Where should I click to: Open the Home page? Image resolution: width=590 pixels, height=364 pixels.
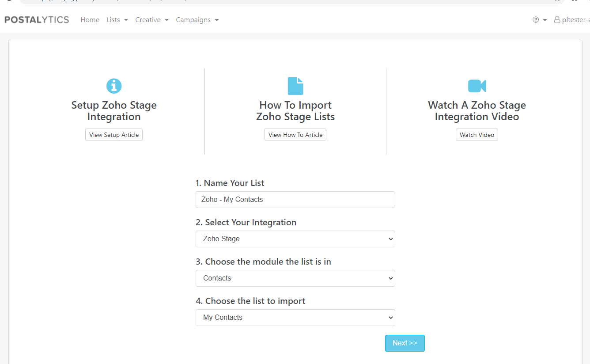click(x=90, y=20)
